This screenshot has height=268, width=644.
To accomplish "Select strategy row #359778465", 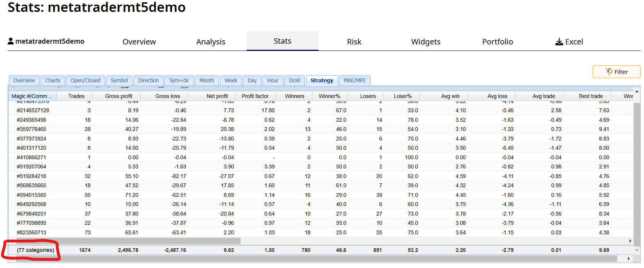I will tap(321, 129).
